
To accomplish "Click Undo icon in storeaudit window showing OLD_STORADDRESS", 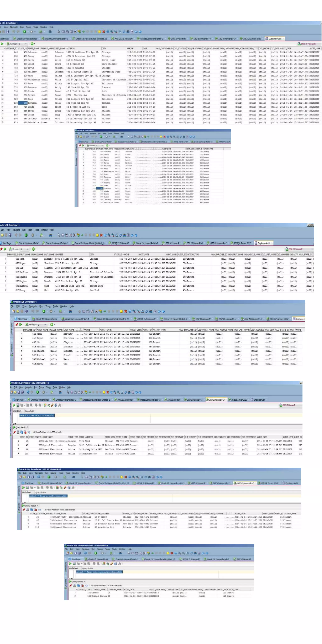I will point(28,392).
